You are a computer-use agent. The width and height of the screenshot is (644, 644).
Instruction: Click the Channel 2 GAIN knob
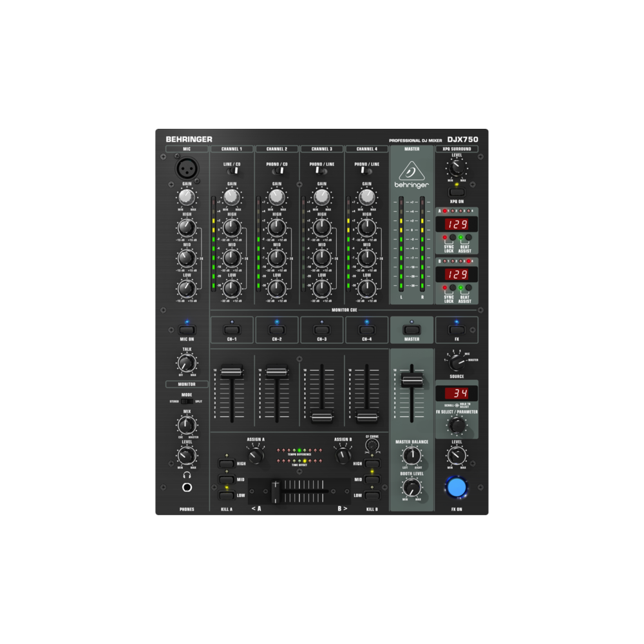tap(277, 197)
